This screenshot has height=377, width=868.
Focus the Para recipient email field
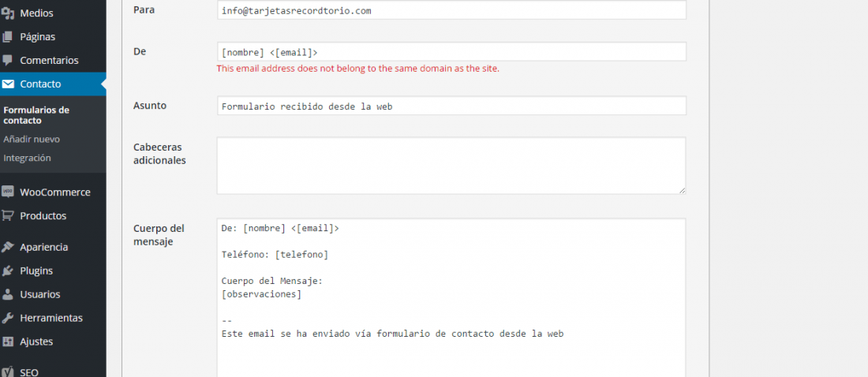tap(451, 10)
